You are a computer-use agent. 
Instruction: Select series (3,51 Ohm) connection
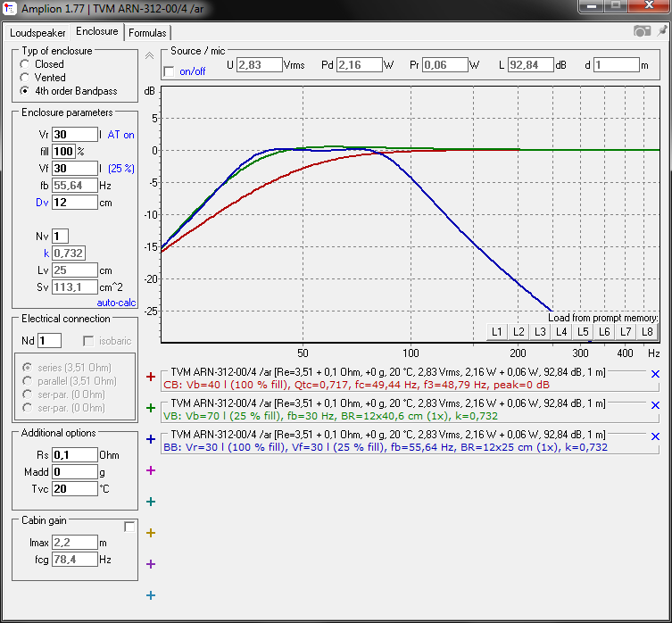(28, 368)
